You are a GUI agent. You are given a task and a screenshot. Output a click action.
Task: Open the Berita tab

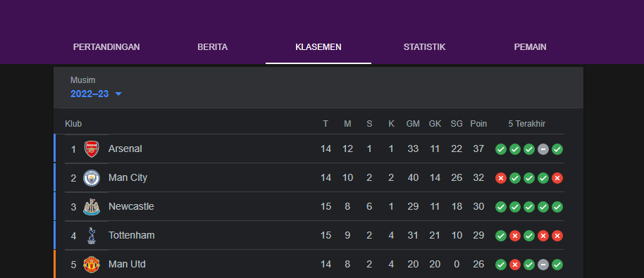point(212,47)
